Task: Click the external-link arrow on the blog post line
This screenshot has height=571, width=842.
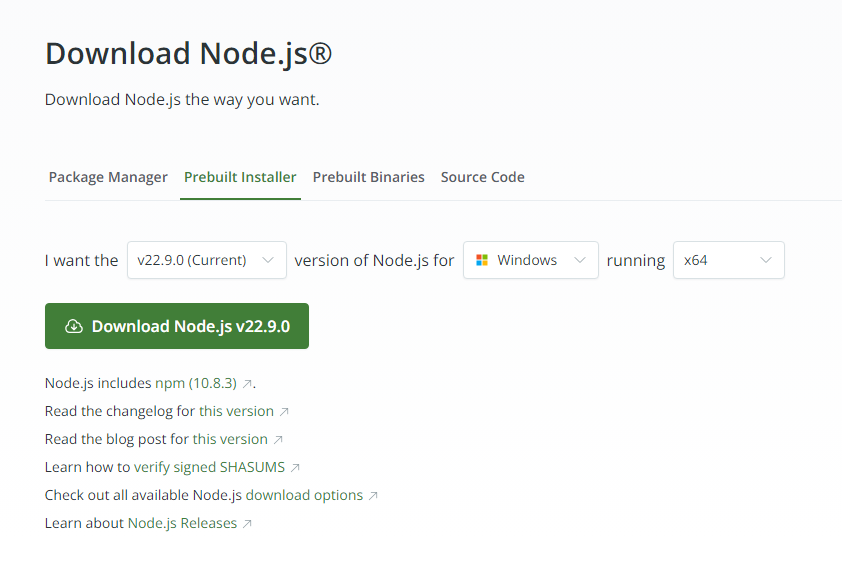Action: coord(278,439)
